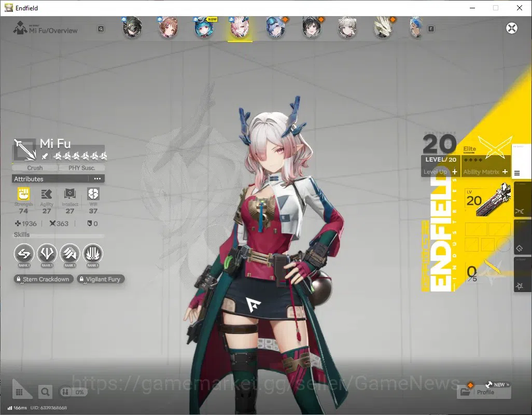The width and height of the screenshot is (532, 415).
Task: Click the Mi Fu weapon class icon
Action: click(x=24, y=149)
